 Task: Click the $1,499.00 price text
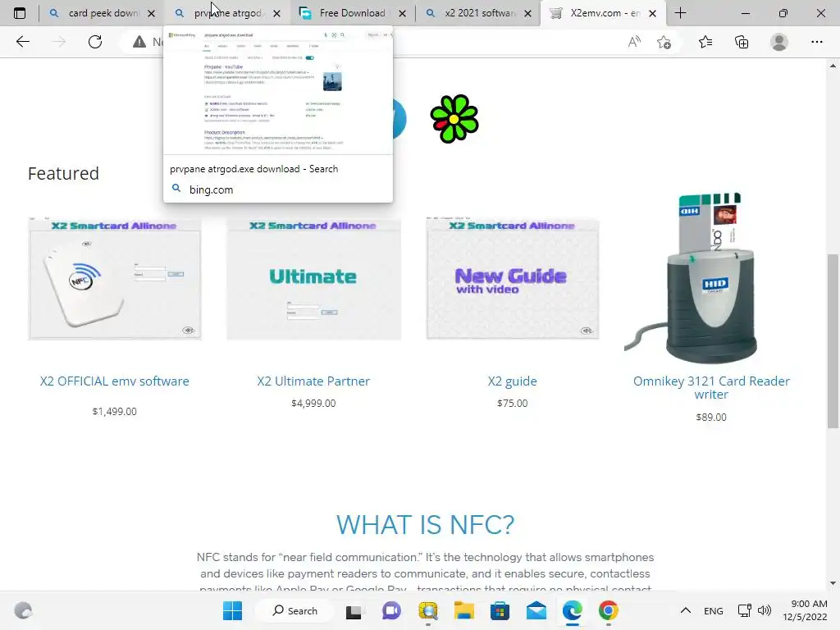[x=114, y=412]
